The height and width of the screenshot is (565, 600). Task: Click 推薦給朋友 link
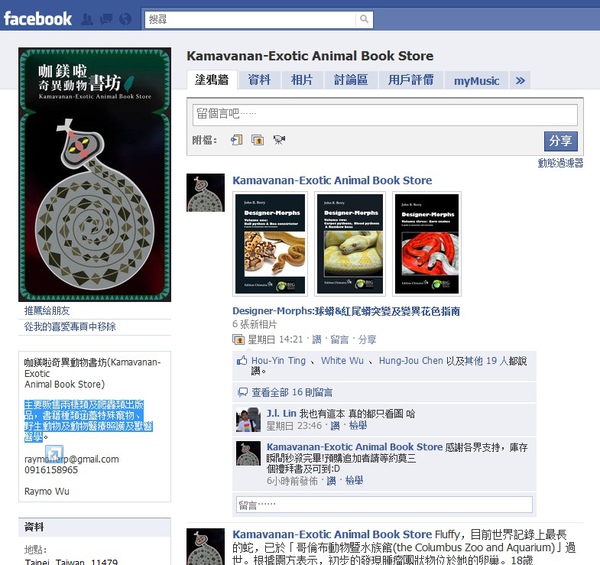click(x=47, y=311)
